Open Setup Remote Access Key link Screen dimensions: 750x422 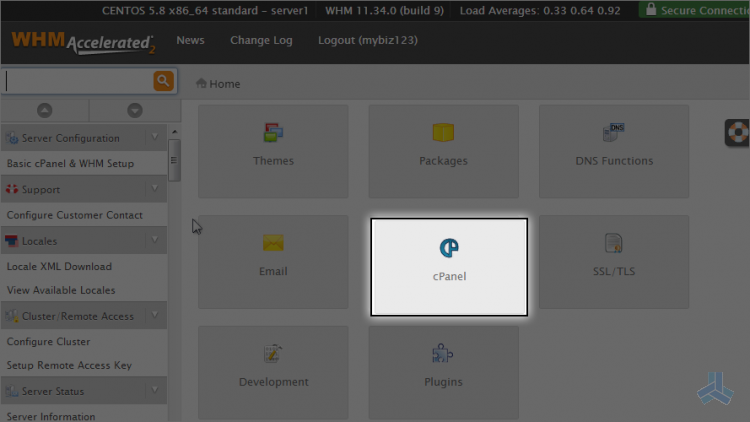69,365
